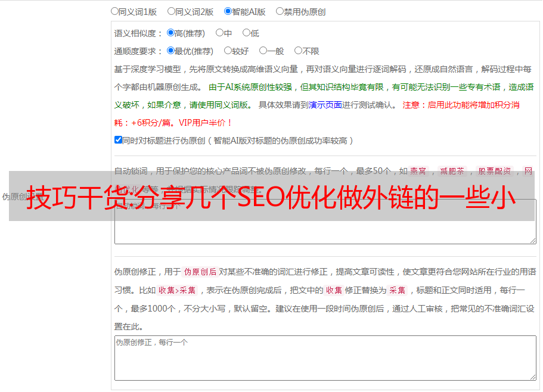Select 禁用伪原创 radio option

tap(280, 11)
